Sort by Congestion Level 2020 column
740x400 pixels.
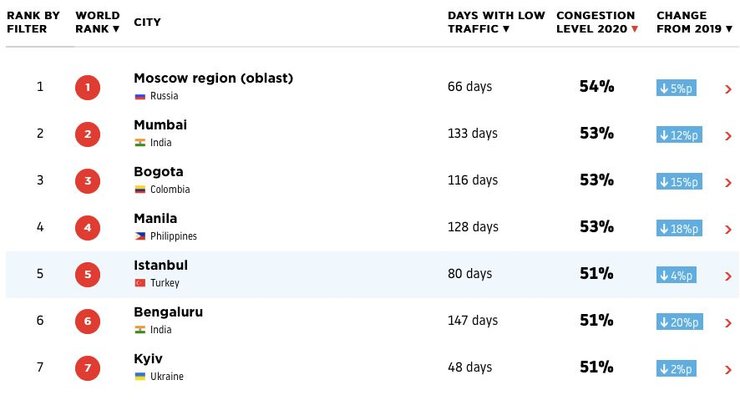click(597, 22)
